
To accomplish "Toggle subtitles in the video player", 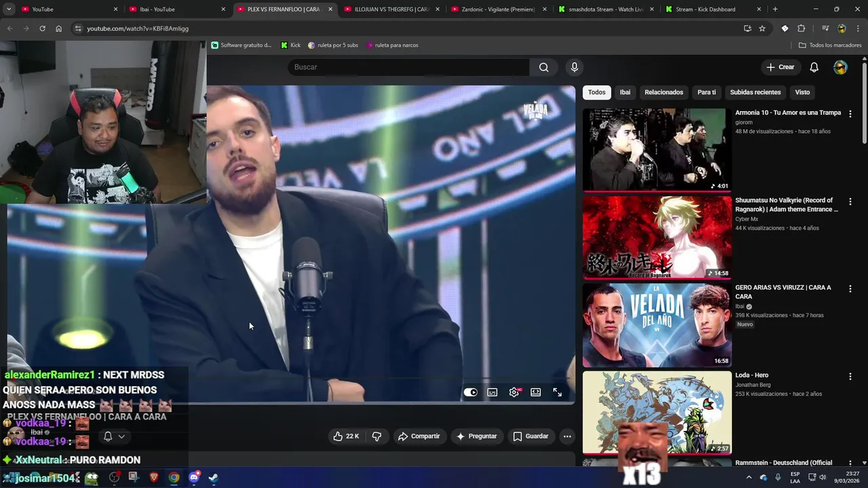I will point(492,392).
